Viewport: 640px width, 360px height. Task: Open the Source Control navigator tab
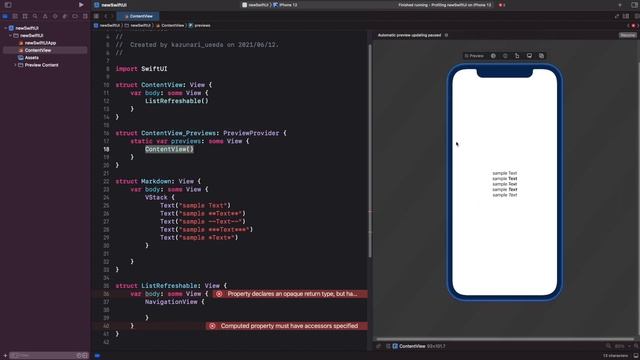click(15, 16)
